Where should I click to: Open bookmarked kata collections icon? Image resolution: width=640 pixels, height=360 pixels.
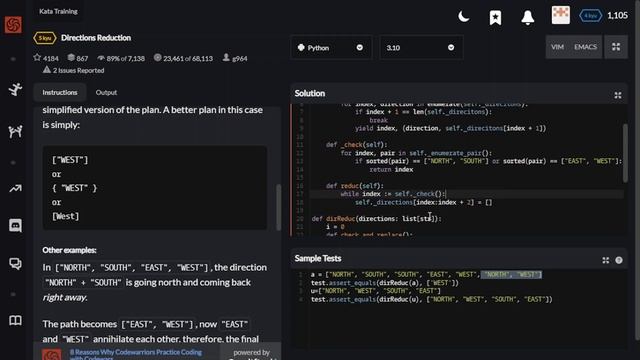pyautogui.click(x=495, y=18)
